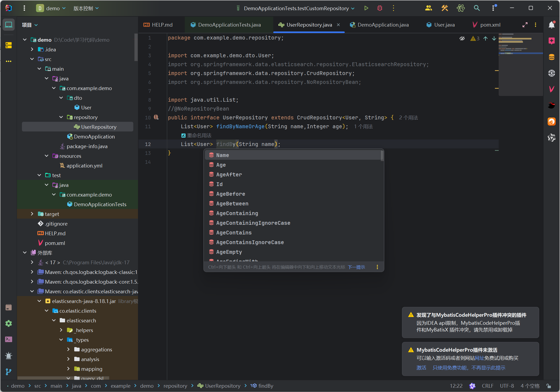The width and height of the screenshot is (560, 392).
Task: Click the completion popup scrollbar
Action: click(x=382, y=155)
